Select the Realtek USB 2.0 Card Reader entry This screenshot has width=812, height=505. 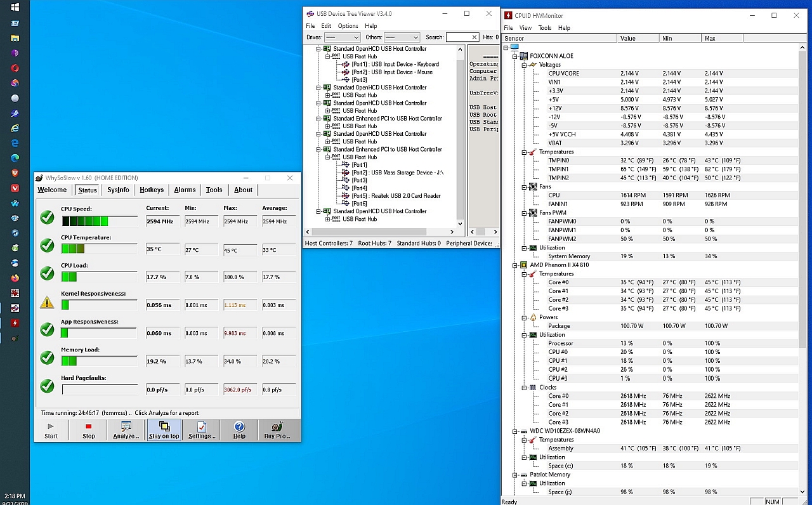pos(396,196)
